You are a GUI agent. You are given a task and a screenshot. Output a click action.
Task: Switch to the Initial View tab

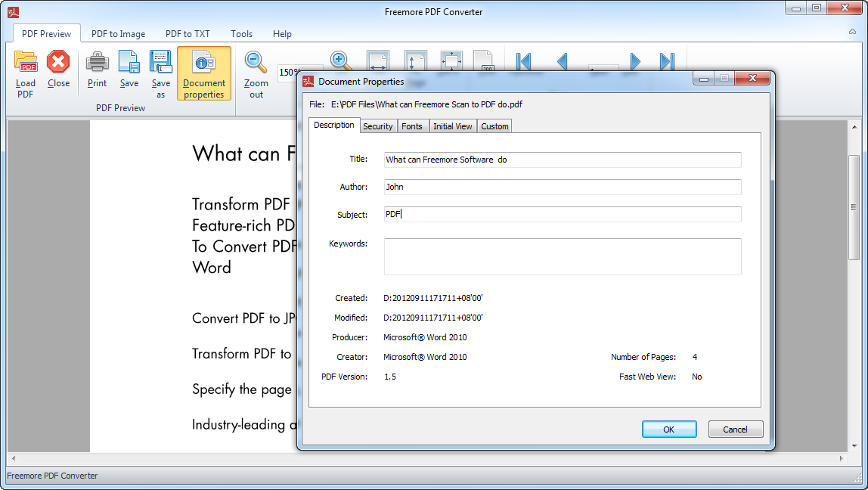point(452,126)
